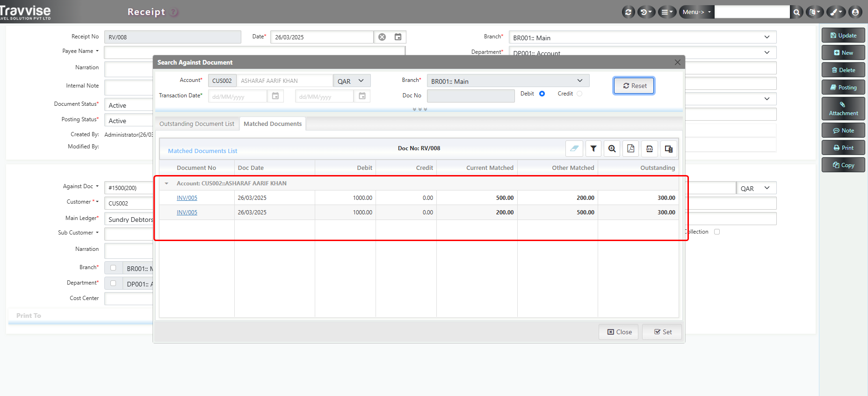868x396 pixels.
Task: Click the Posting button
Action: 843,87
